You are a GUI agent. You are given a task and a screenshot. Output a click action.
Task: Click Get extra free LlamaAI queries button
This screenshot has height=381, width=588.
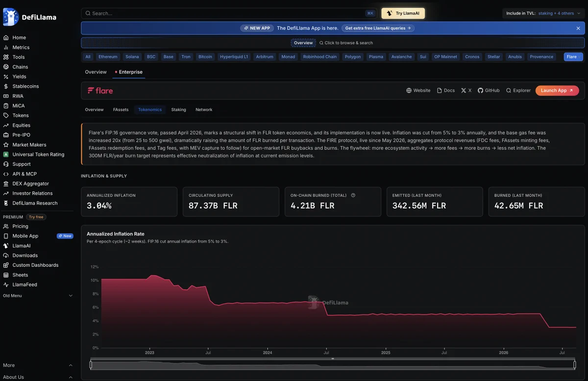pyautogui.click(x=378, y=28)
